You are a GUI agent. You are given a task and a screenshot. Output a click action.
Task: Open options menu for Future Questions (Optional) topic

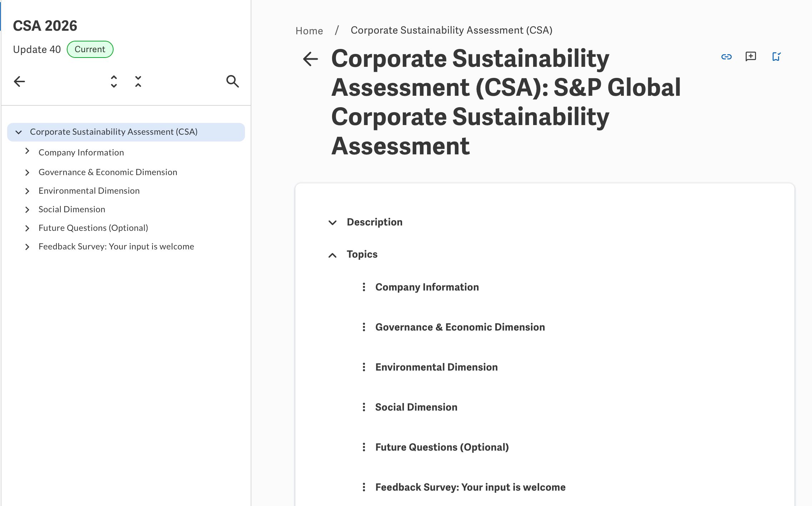pos(364,447)
